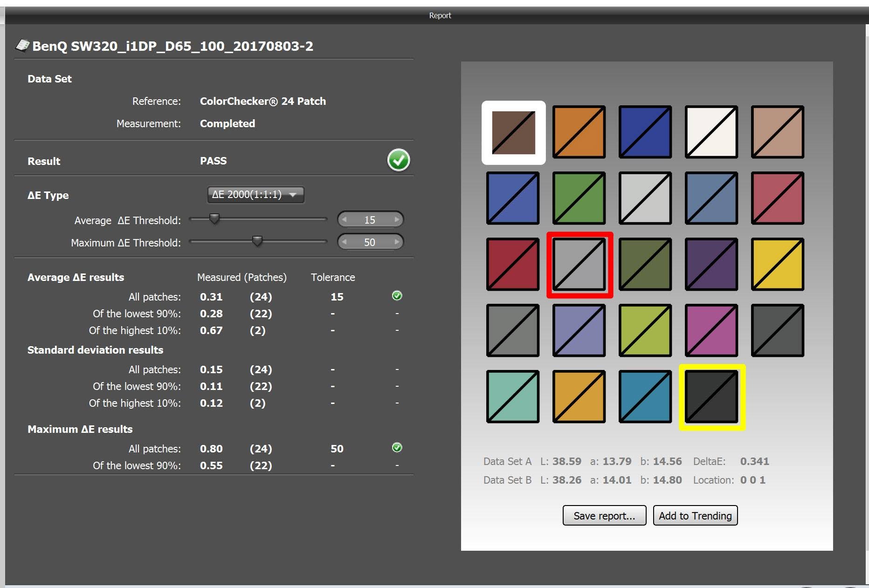Click the Maximum ΔE Threshold slider handle
The width and height of the screenshot is (869, 588).
pos(257,241)
